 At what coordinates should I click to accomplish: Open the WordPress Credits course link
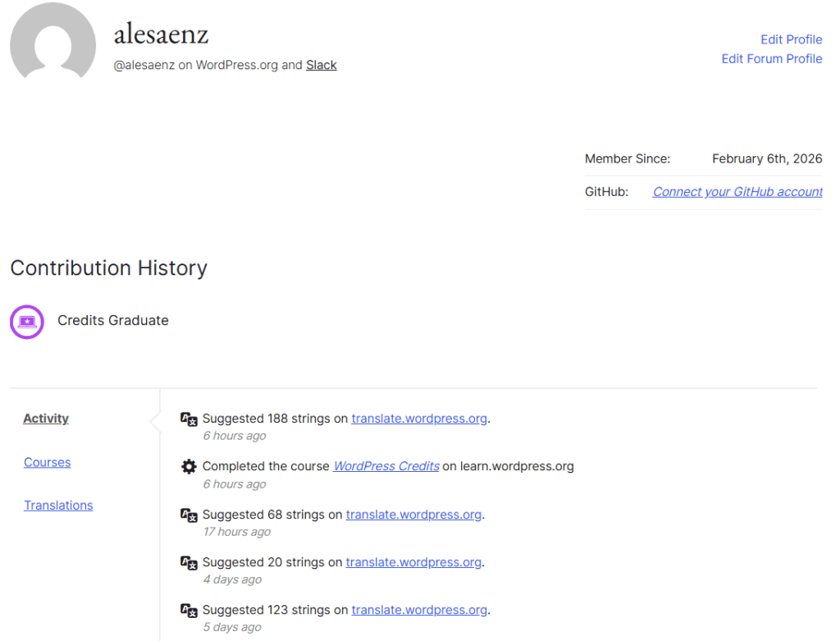[386, 466]
